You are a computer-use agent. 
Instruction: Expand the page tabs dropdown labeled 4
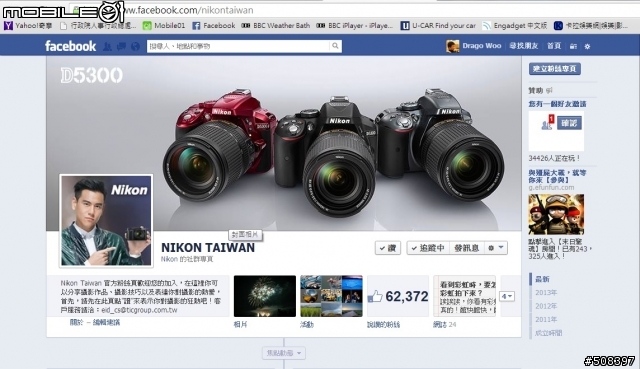tap(507, 296)
